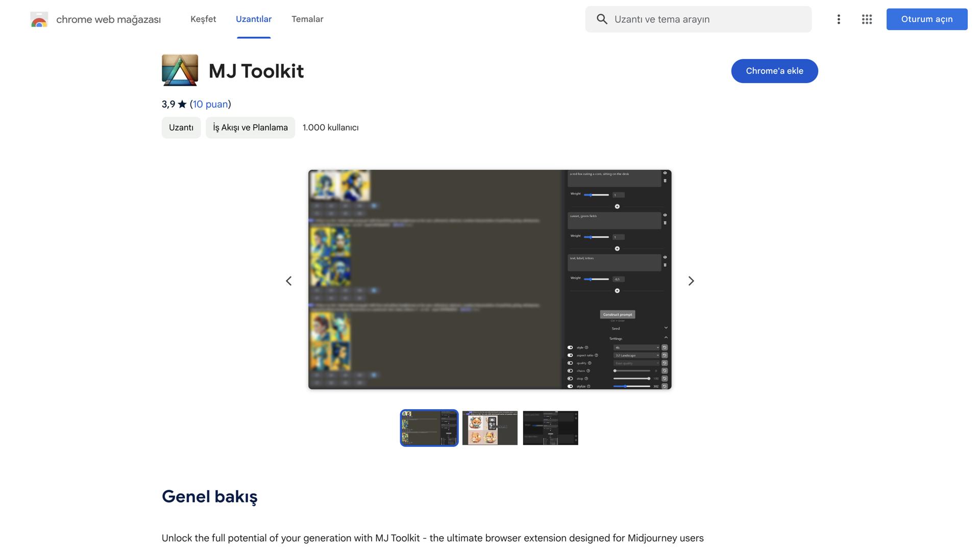This screenshot has height=551, width=980.
Task: Click the MJ Toolkit extension icon
Action: (x=180, y=70)
